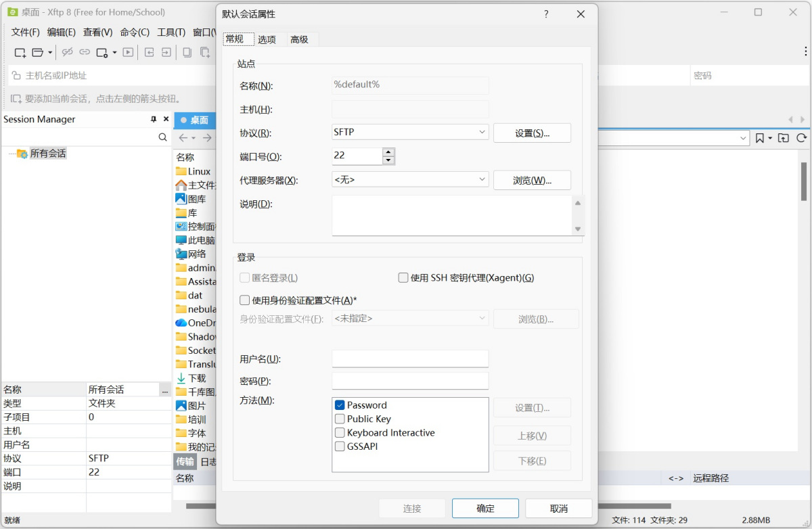Screen dimensions: 812x529
Task: Open the 高级 tab
Action: click(x=299, y=39)
